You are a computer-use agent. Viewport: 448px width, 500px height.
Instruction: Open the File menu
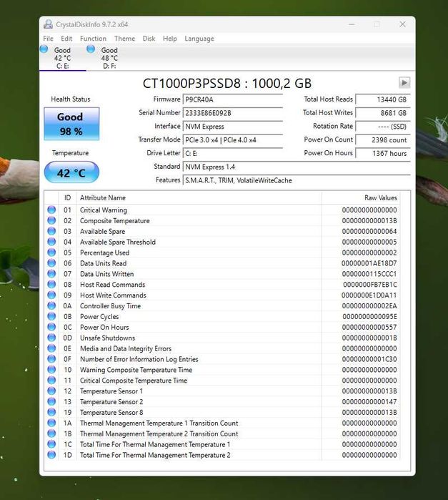[x=48, y=39]
